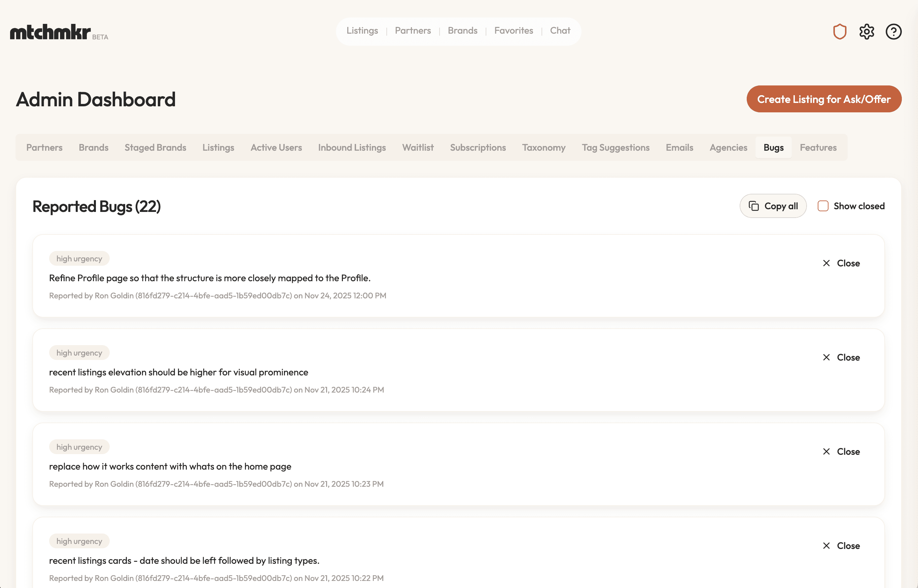Open the Subscriptions admin tab
This screenshot has width=918, height=588.
point(478,147)
